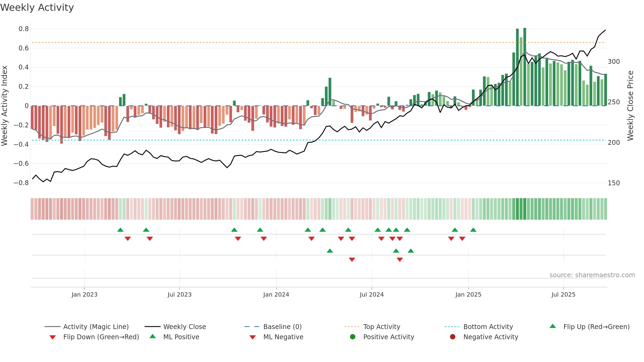644x362 pixels.
Task: Toggle the ML Positive legend entry
Action: click(x=174, y=337)
